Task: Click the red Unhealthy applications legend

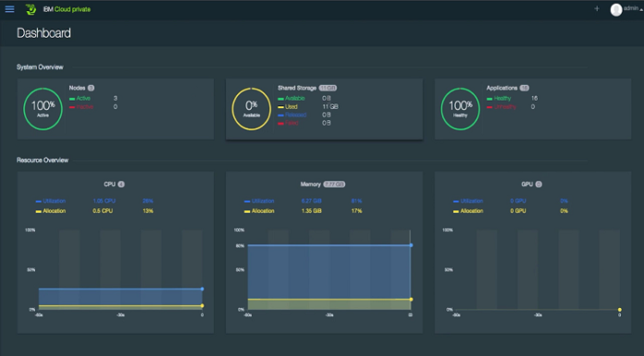Action: click(x=502, y=106)
